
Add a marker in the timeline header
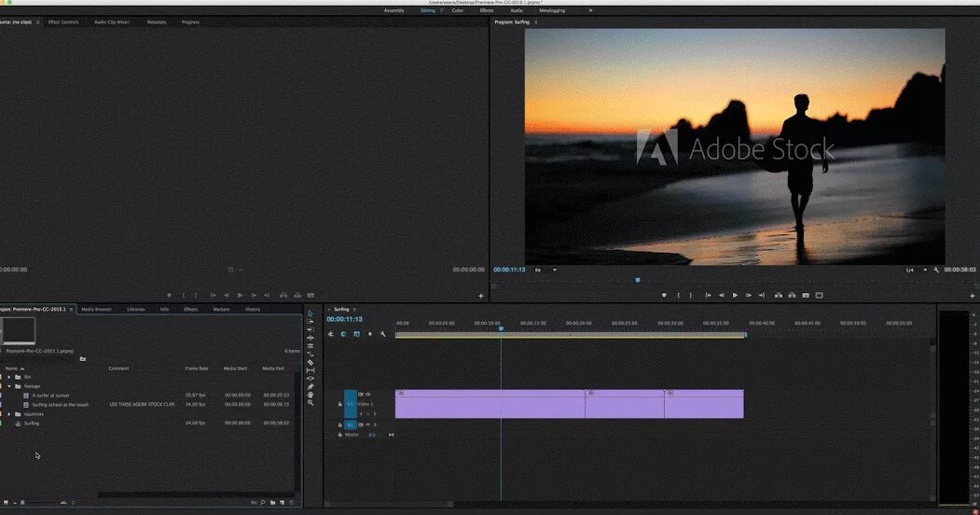tap(370, 334)
